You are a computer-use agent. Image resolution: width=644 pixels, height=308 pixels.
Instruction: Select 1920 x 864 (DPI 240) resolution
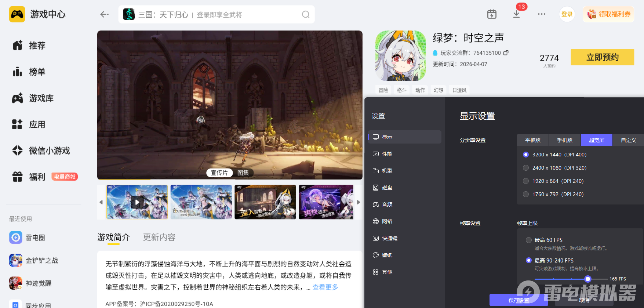tap(526, 181)
